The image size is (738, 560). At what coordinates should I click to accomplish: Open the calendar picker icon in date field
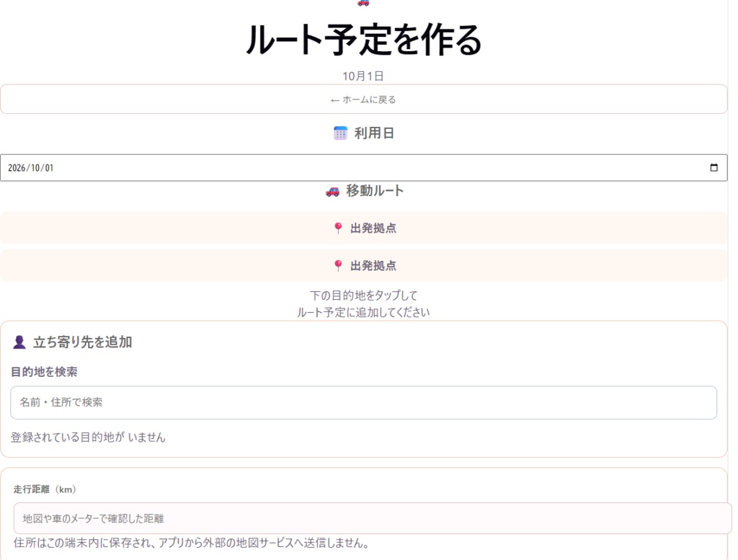pyautogui.click(x=713, y=167)
